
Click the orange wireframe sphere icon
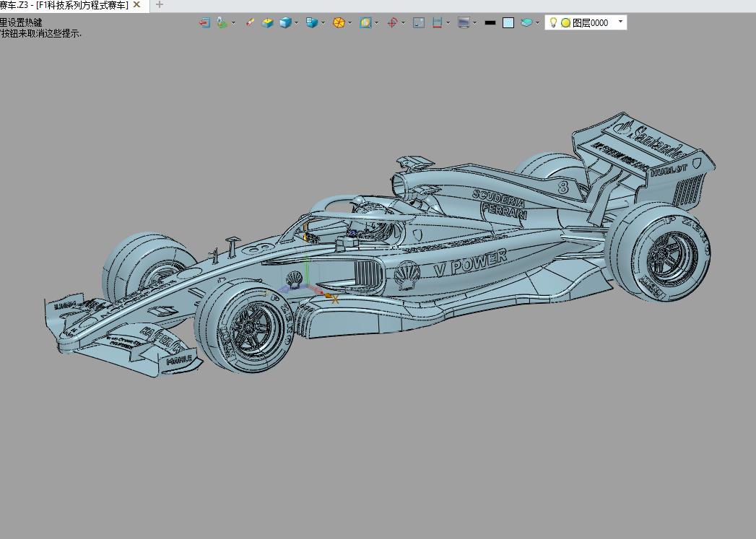pos(339,23)
